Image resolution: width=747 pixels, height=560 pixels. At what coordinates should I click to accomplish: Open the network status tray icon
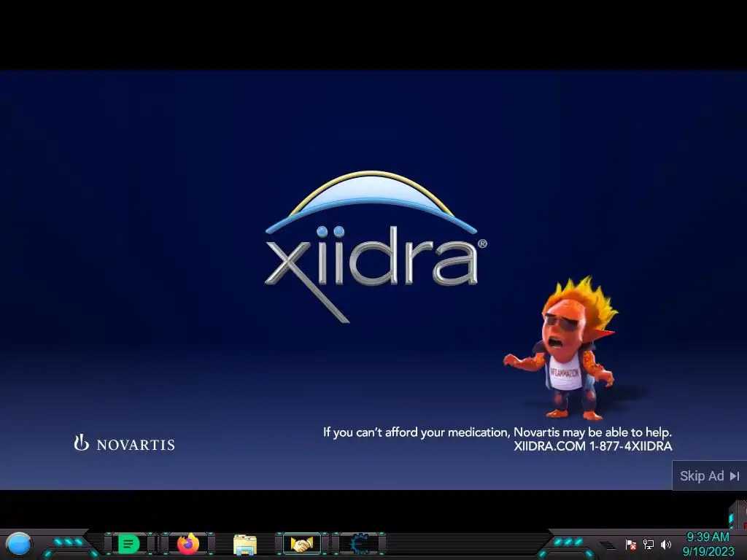tap(649, 544)
